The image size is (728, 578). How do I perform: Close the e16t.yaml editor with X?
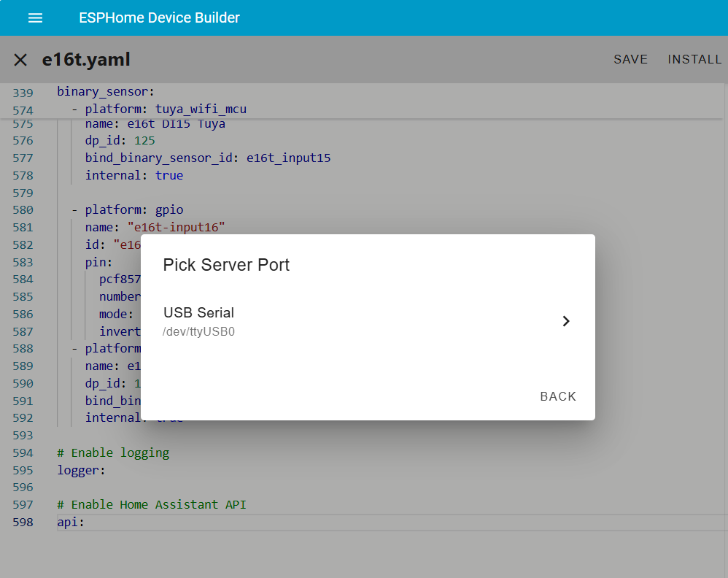tap(20, 60)
